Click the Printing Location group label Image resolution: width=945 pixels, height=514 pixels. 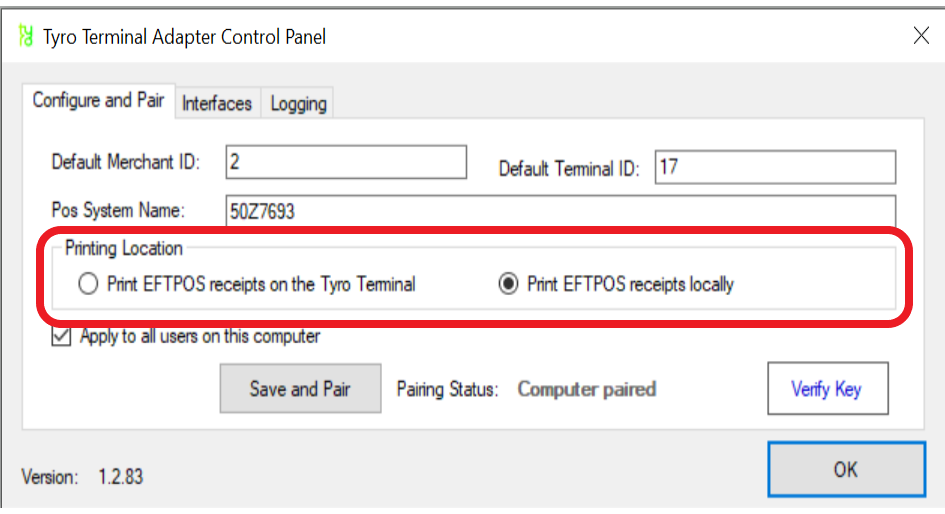tap(124, 248)
